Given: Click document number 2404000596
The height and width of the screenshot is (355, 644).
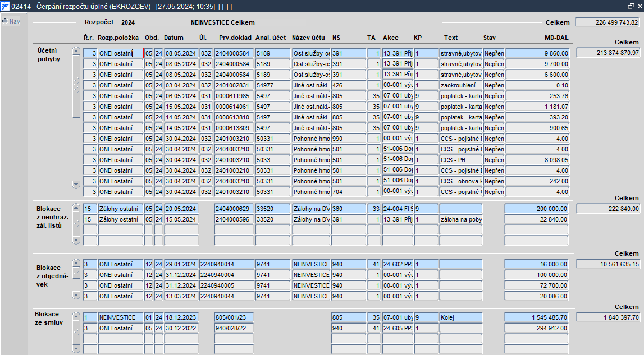Looking at the screenshot, I should [234, 220].
